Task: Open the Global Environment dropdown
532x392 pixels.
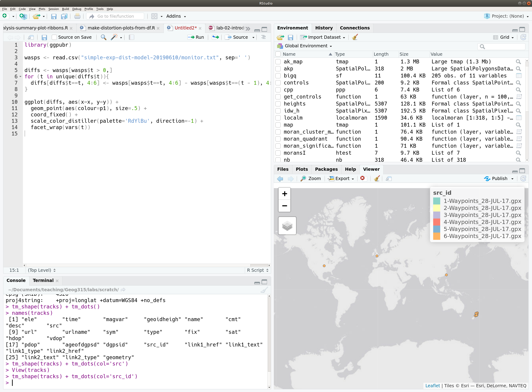Action: 308,46
